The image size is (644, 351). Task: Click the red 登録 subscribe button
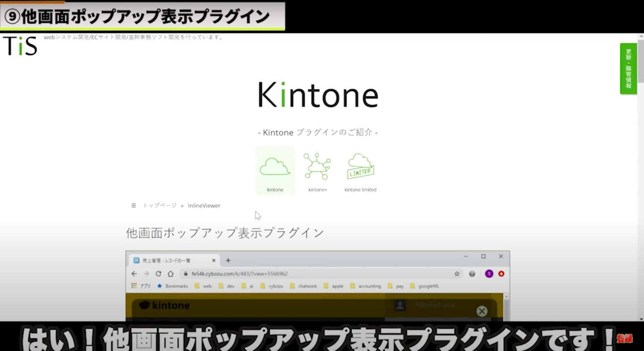[x=624, y=338]
